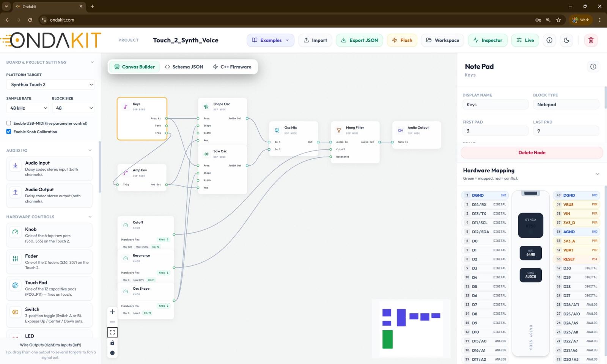Click the Fader sliders icon

point(16,259)
